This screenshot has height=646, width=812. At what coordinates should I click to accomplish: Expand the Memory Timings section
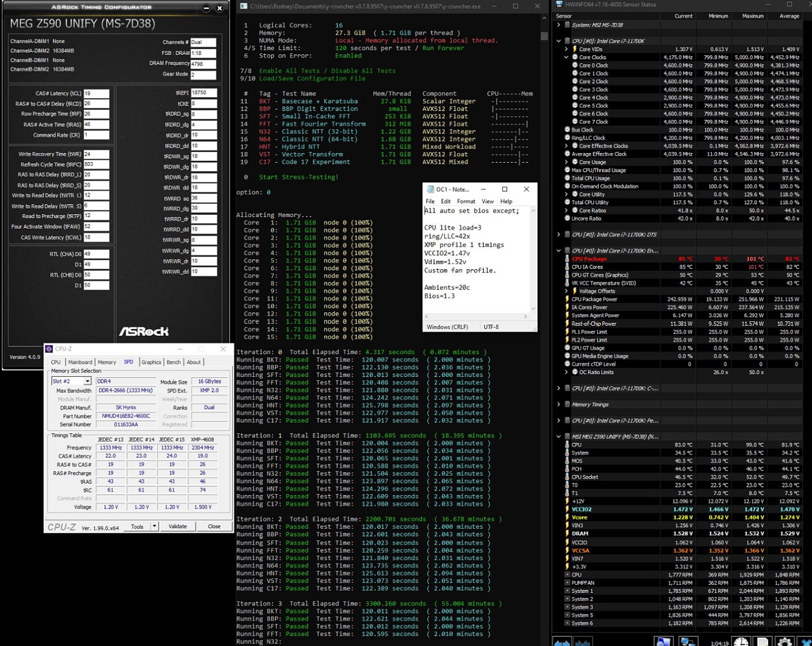point(558,404)
